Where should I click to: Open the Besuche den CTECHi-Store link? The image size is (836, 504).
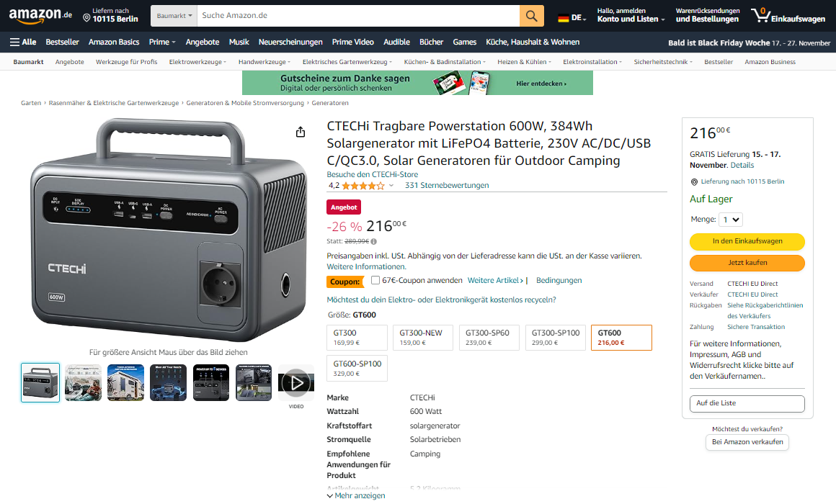point(372,174)
